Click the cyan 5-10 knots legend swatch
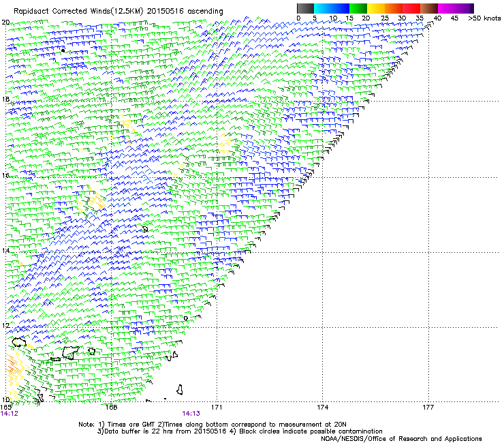The image size is (504, 443). [x=323, y=8]
